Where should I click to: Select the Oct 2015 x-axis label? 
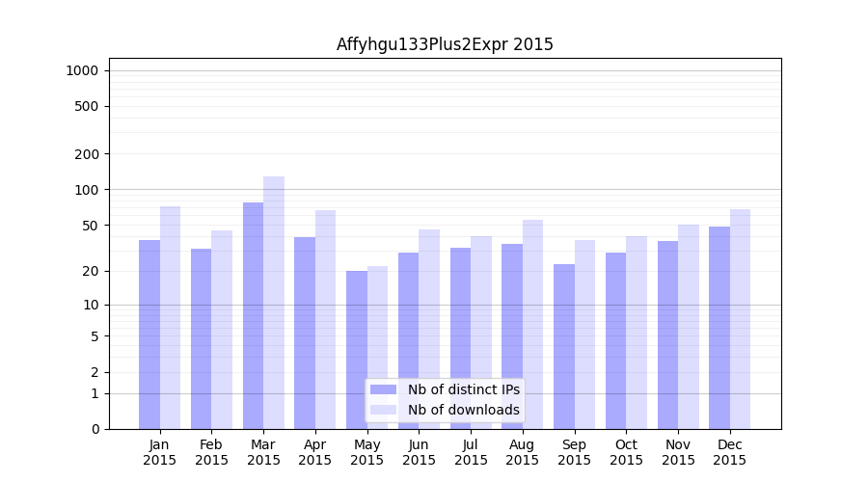click(626, 452)
